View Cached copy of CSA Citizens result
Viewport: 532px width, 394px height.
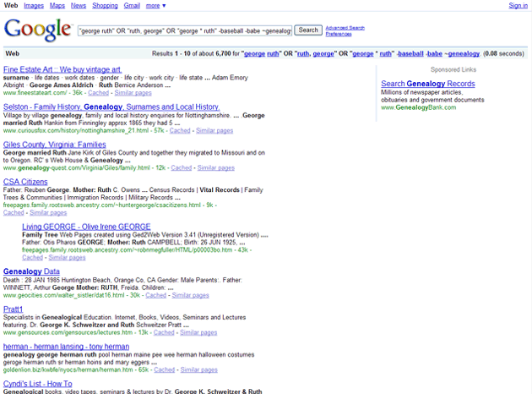14,212
